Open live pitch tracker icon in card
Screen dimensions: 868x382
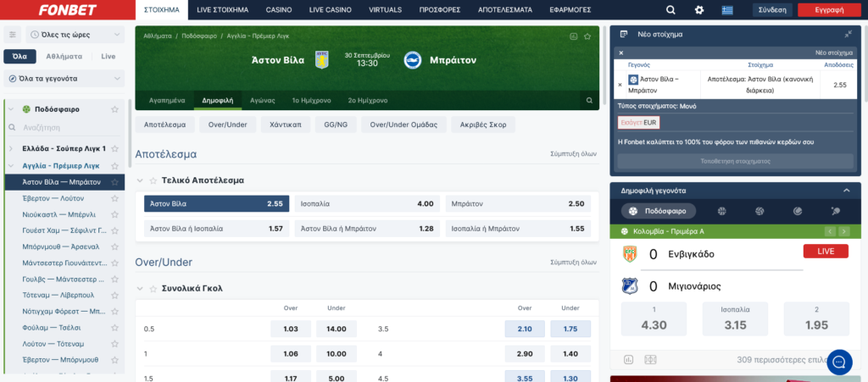(650, 360)
